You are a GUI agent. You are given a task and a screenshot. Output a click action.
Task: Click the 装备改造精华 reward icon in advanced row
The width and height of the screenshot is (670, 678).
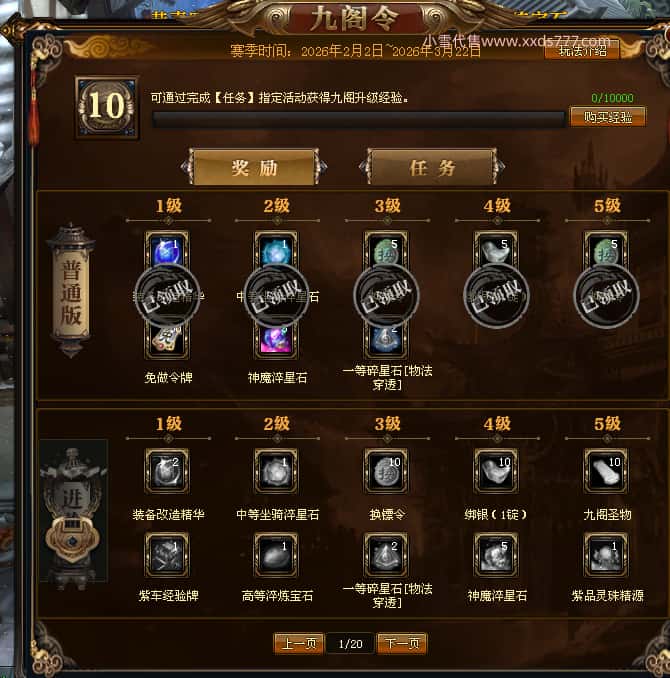167,471
